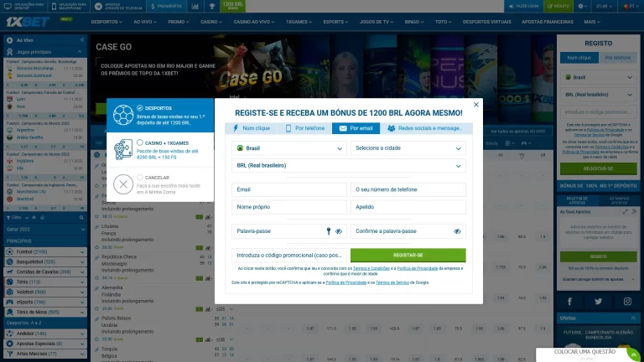Open the PT language dropdown
The image size is (644, 362).
631,6
